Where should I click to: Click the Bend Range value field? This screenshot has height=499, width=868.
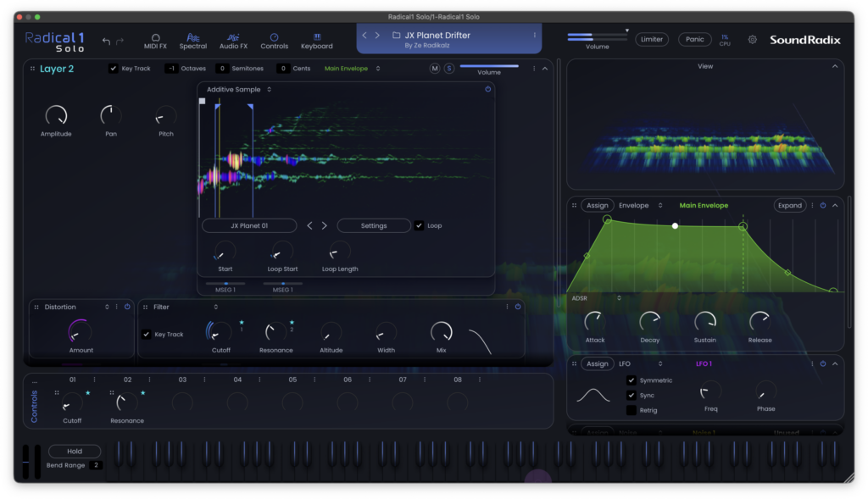coord(96,465)
